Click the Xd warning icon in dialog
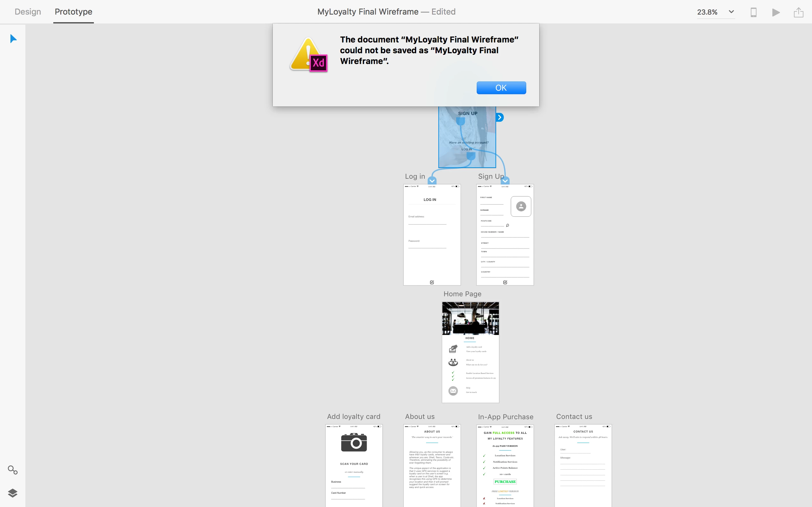 pyautogui.click(x=308, y=55)
